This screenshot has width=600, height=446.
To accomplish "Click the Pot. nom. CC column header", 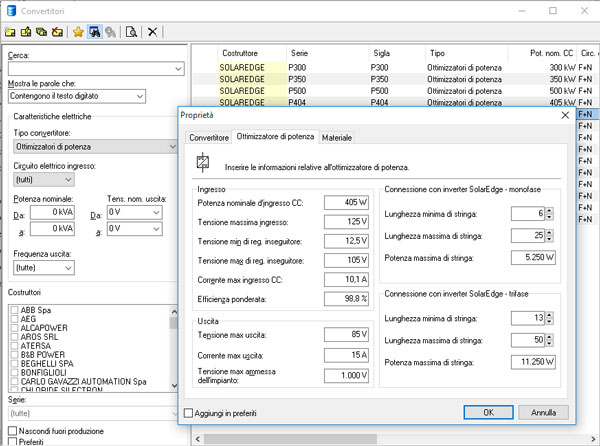I will tap(542, 53).
